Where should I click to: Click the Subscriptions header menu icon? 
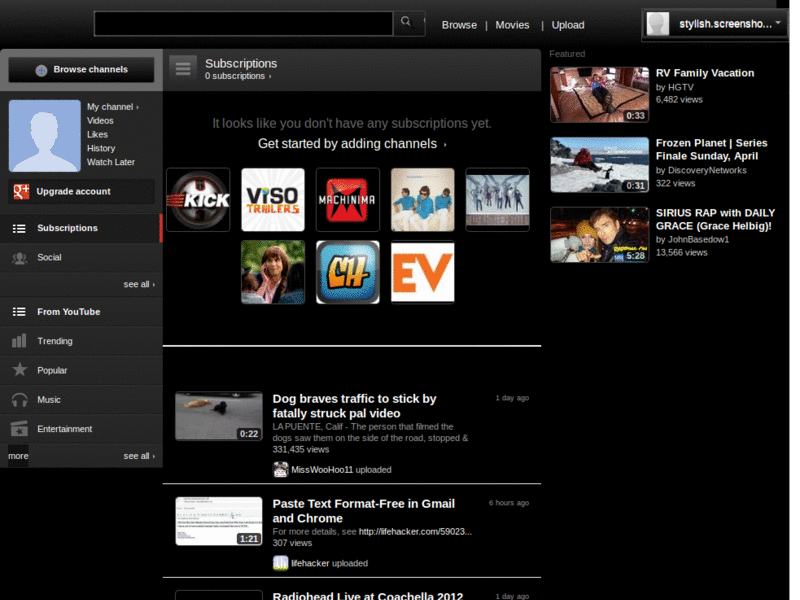coord(183,68)
